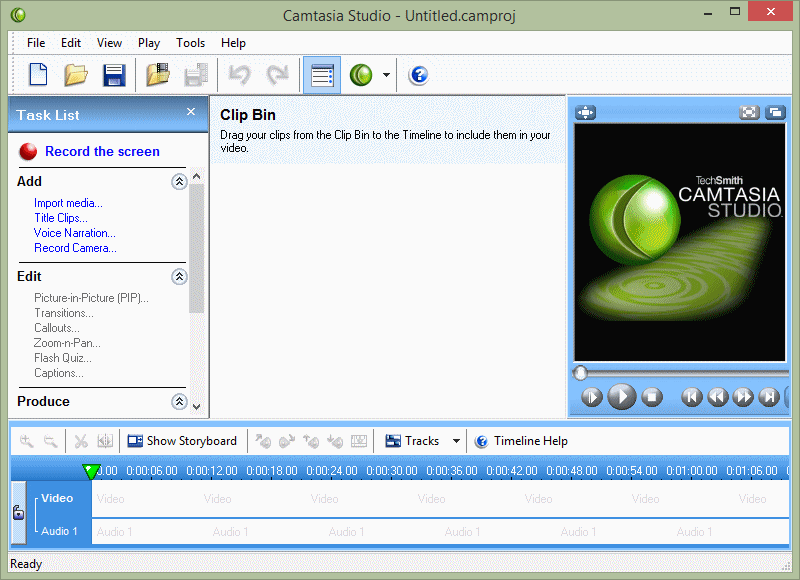Click detach preview window icon
This screenshot has height=580, width=800.
point(776,112)
